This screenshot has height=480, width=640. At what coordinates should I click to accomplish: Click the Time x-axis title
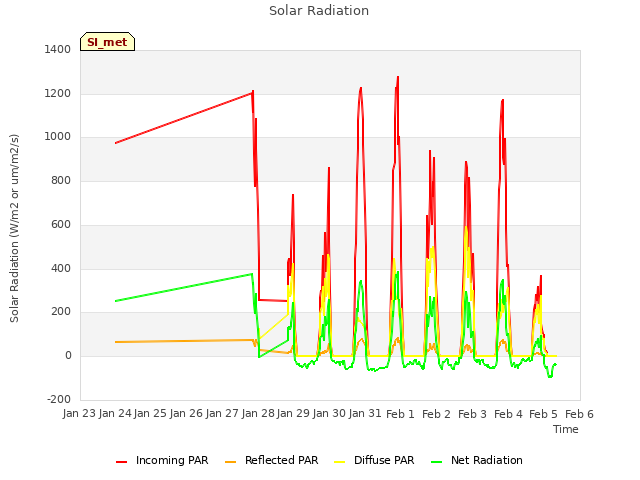click(x=566, y=429)
